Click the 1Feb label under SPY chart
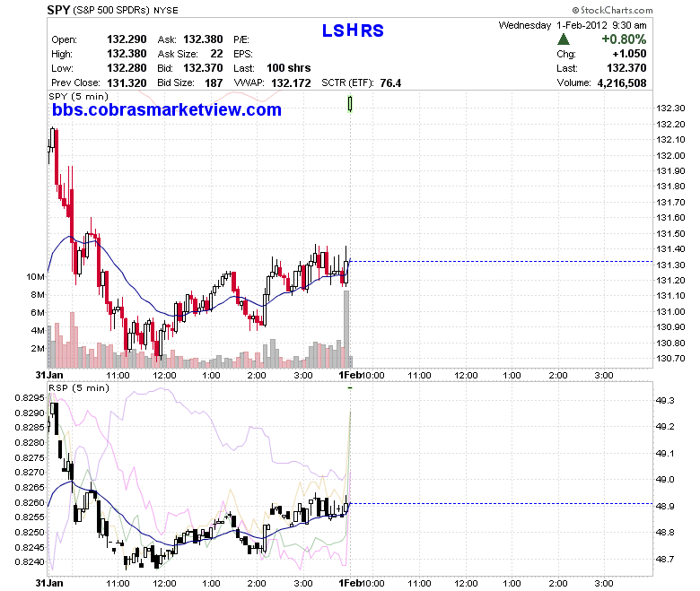This screenshot has width=700, height=591. coord(350,375)
